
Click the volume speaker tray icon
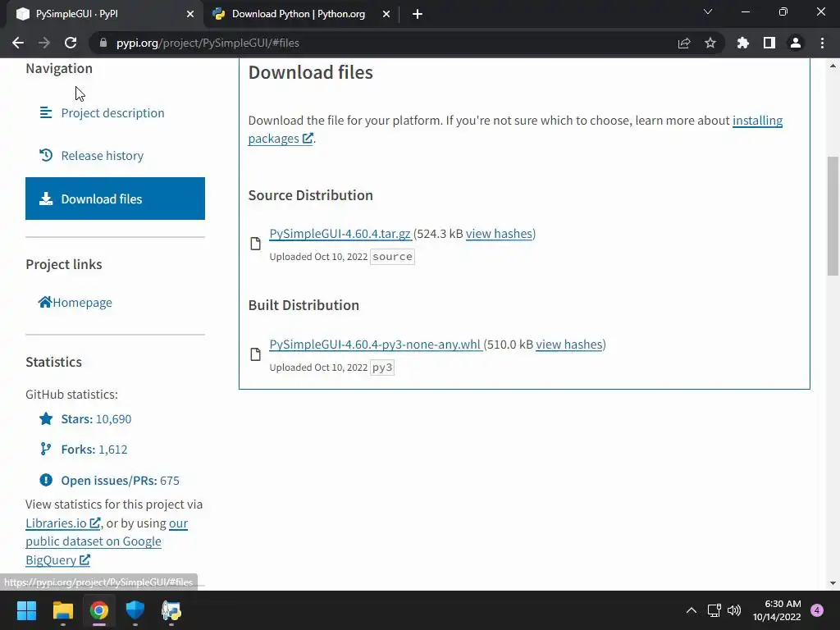click(734, 610)
